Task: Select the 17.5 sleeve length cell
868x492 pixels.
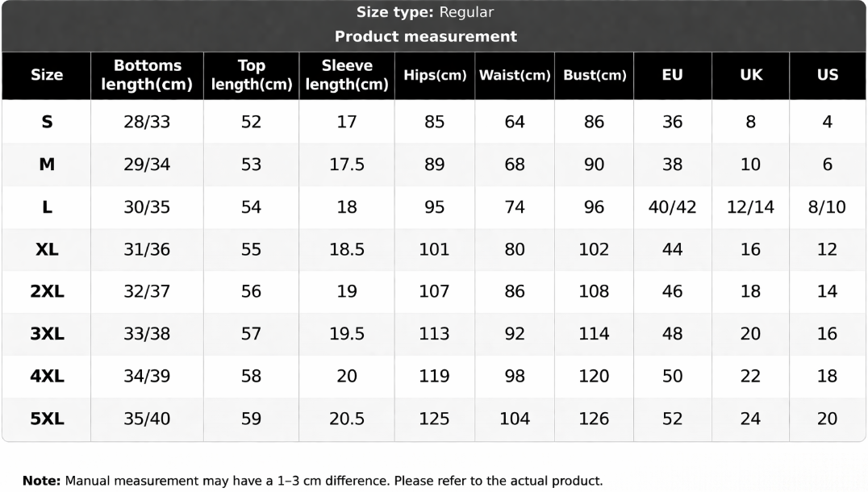Action: [x=347, y=165]
